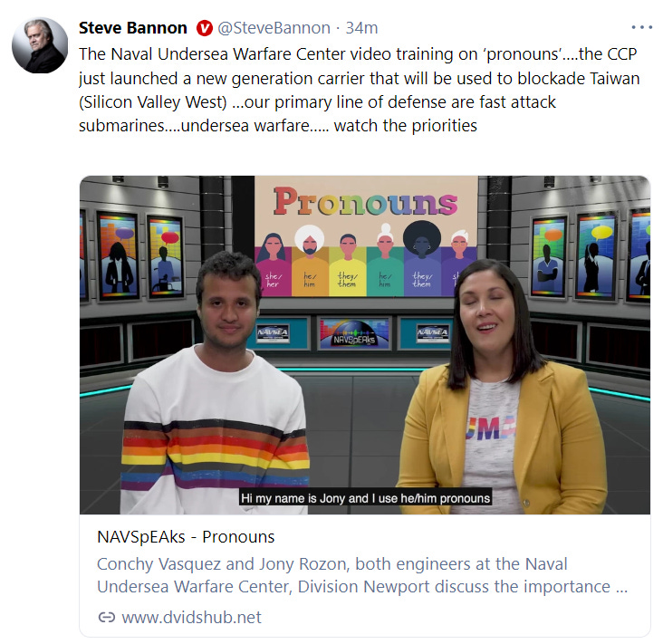This screenshot has height=644, width=663.
Task: Click the NAVSpEAks - Pronouns card title
Action: [186, 537]
